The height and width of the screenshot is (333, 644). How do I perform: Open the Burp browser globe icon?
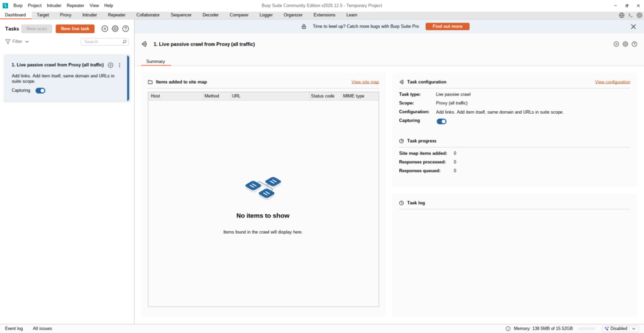click(621, 15)
